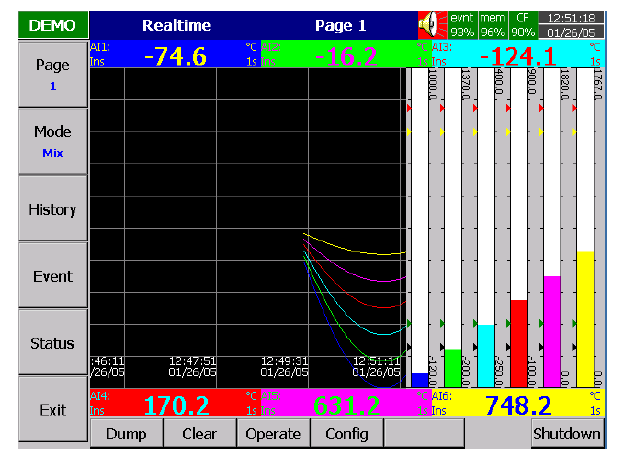Click the magenta AI5 bar graph level
Screen dimensions: 626x460
pyautogui.click(x=552, y=331)
